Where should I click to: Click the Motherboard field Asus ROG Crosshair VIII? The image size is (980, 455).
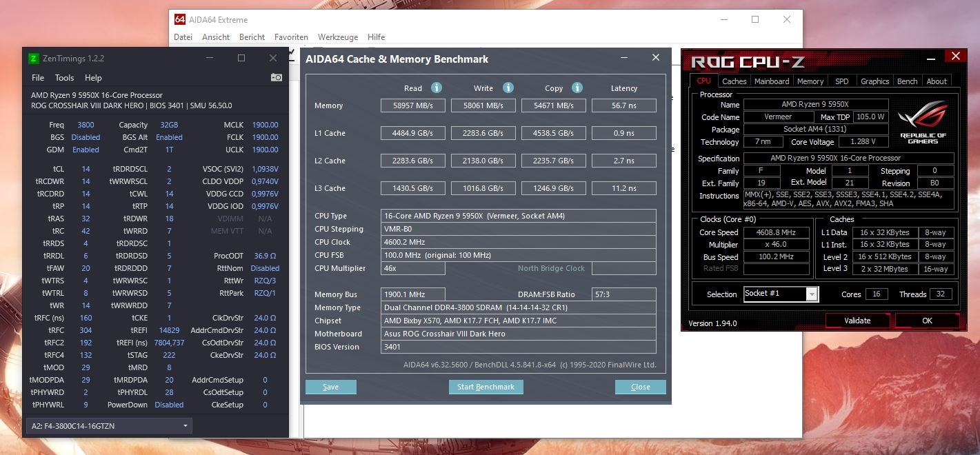pos(518,334)
